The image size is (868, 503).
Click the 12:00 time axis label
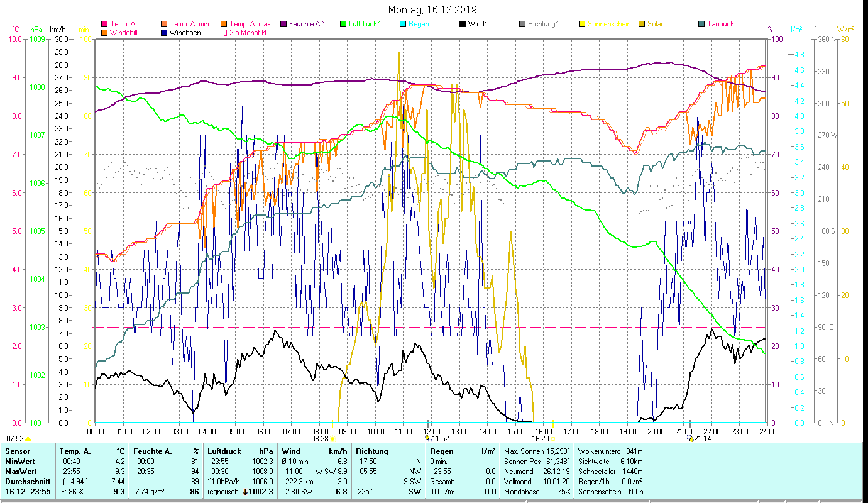(432, 431)
